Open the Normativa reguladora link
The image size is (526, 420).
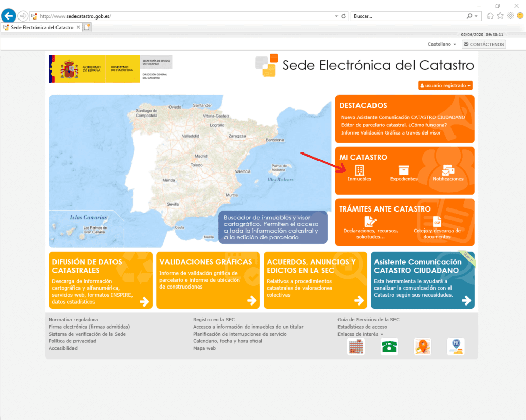click(x=73, y=320)
